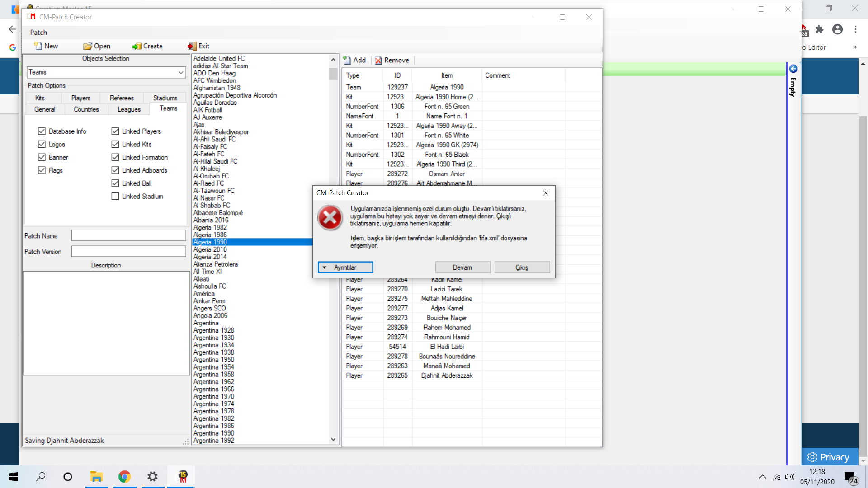Toggle Linked Kits checkbox

pyautogui.click(x=115, y=144)
